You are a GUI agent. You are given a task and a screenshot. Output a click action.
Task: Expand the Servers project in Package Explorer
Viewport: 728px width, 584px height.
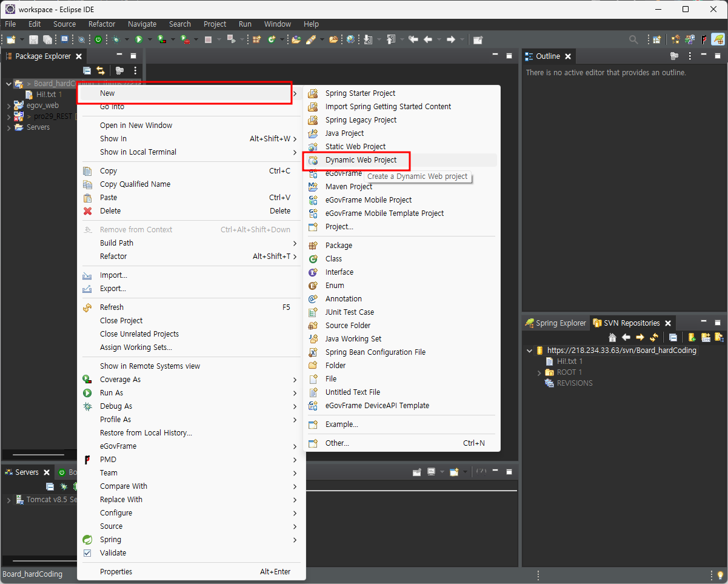tap(8, 127)
